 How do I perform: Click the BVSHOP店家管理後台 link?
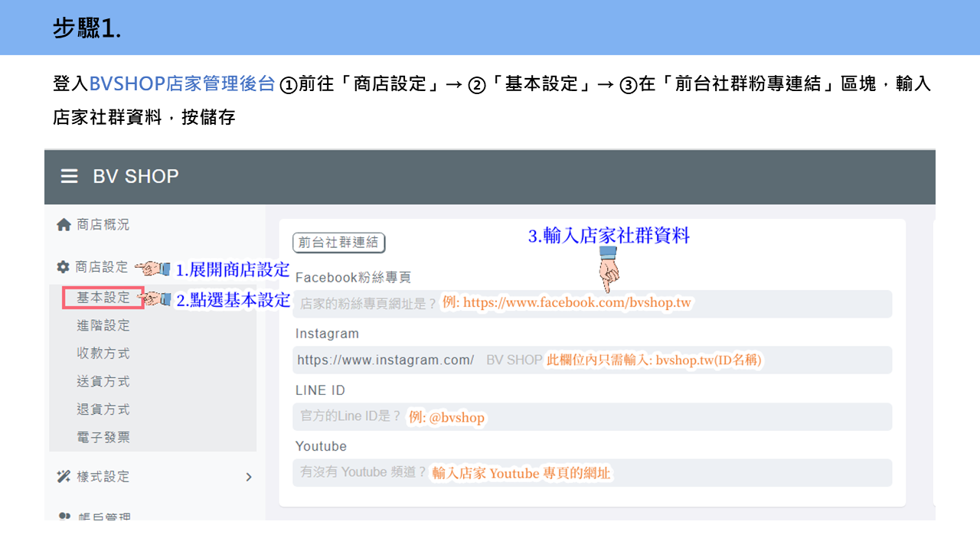(182, 84)
